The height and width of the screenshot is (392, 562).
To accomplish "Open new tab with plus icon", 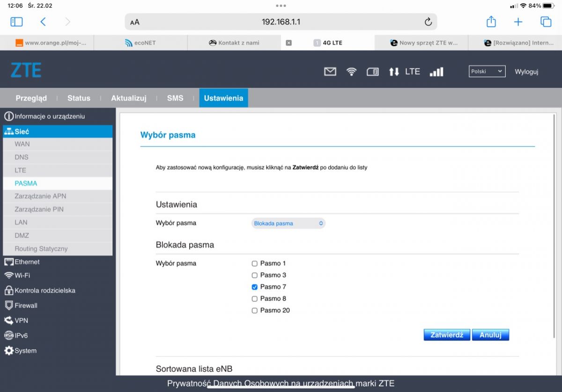I will 518,22.
